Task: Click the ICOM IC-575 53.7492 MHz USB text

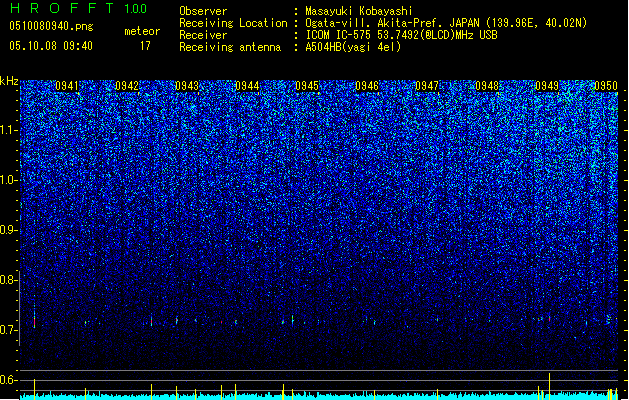Action: pos(401,35)
